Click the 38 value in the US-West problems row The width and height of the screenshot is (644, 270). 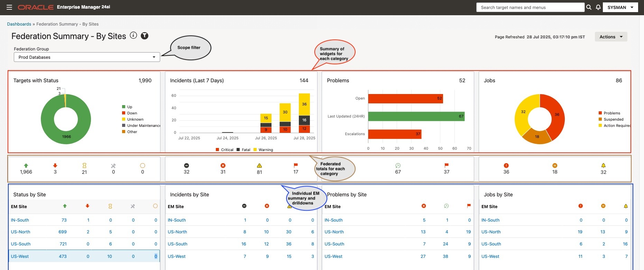[x=445, y=257]
